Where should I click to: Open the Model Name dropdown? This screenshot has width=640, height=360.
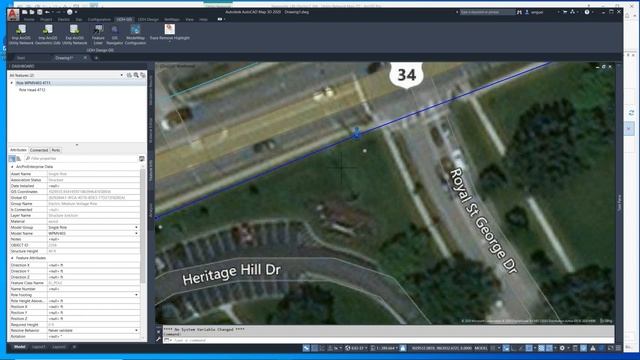click(136, 233)
